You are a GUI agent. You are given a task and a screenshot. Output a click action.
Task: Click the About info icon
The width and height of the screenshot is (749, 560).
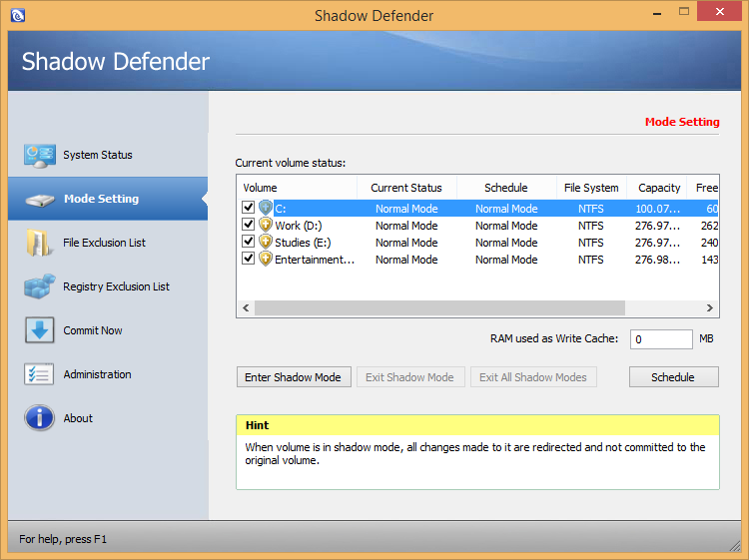pyautogui.click(x=39, y=418)
